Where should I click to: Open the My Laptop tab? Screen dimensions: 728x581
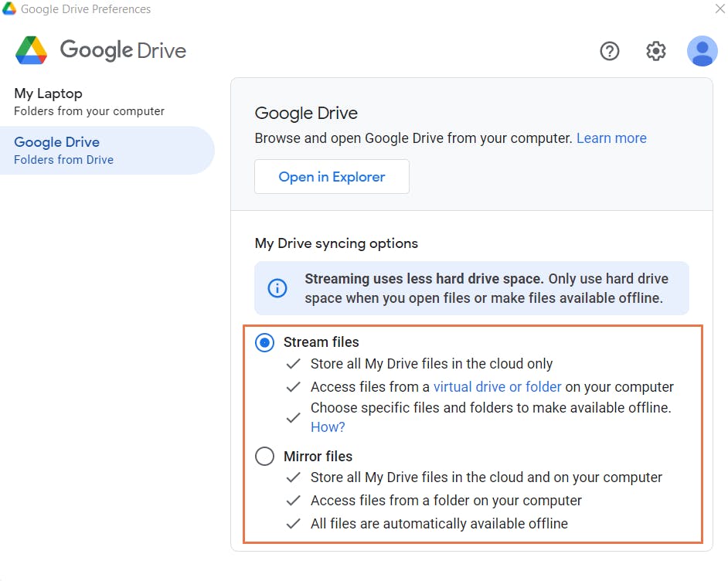pos(89,101)
